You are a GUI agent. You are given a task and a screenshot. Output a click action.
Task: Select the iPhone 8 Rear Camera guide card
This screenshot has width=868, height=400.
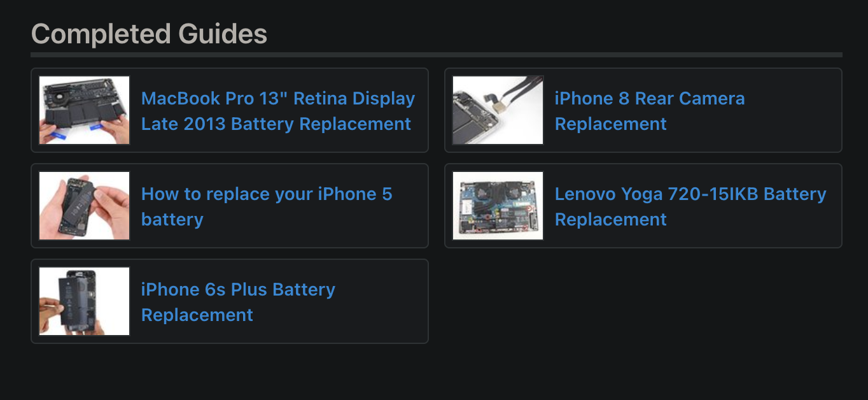pos(643,110)
